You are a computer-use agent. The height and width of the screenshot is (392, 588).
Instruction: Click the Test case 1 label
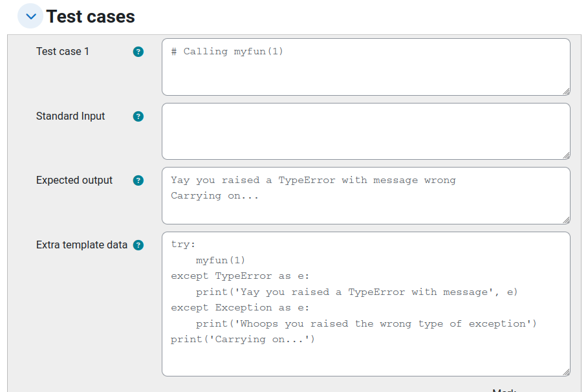[63, 51]
